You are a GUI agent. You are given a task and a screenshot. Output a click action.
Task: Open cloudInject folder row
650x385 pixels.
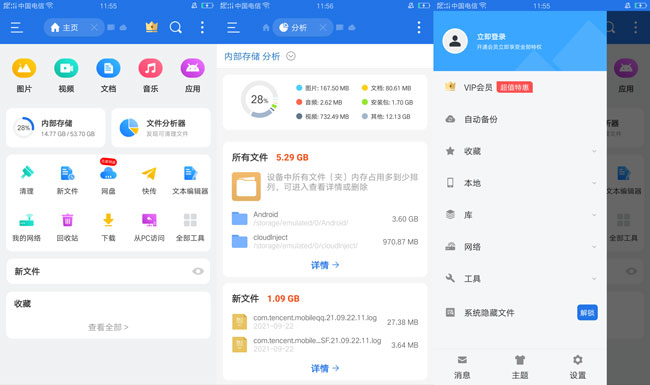point(325,241)
